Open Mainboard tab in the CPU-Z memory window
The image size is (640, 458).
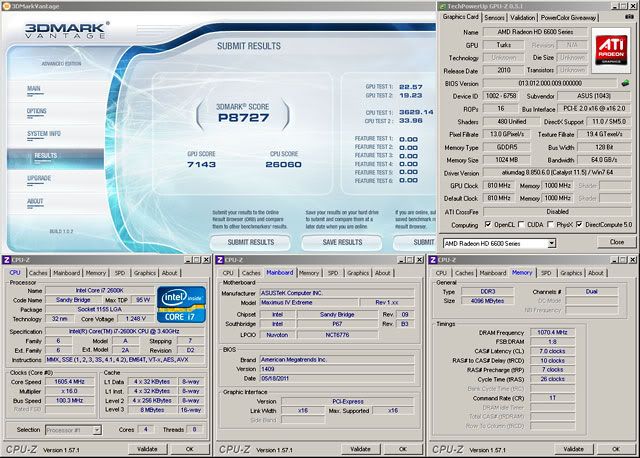[x=493, y=273]
